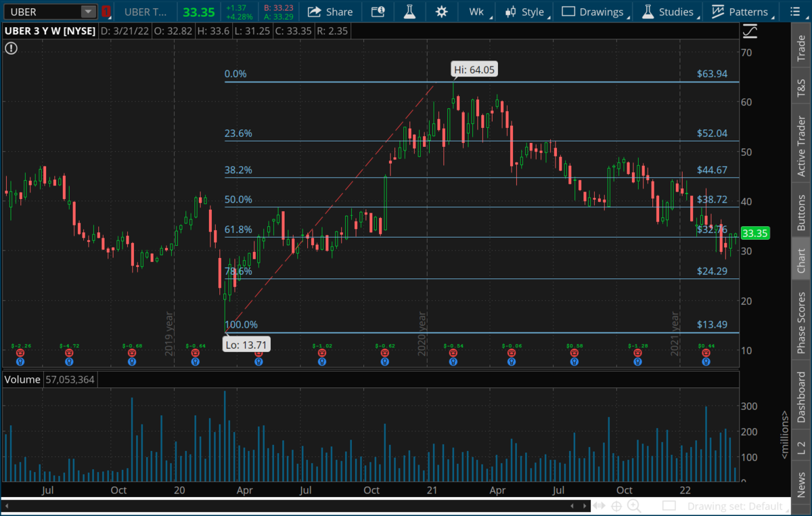Click the blue event icon below the $-0.06 marker
The width and height of the screenshot is (812, 516).
pos(512,362)
